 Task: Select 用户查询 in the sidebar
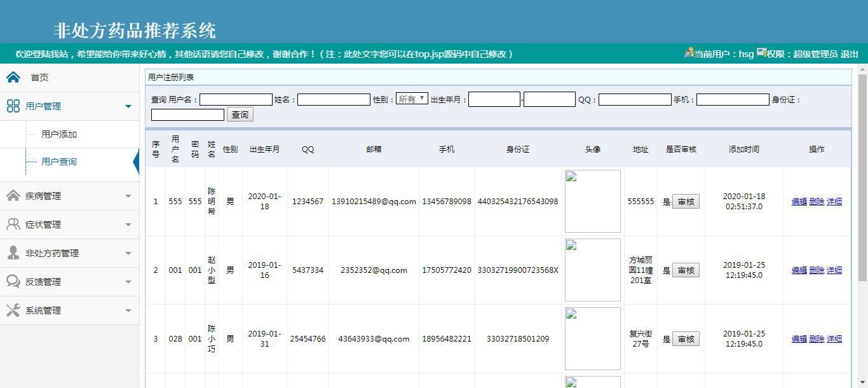pyautogui.click(x=59, y=162)
